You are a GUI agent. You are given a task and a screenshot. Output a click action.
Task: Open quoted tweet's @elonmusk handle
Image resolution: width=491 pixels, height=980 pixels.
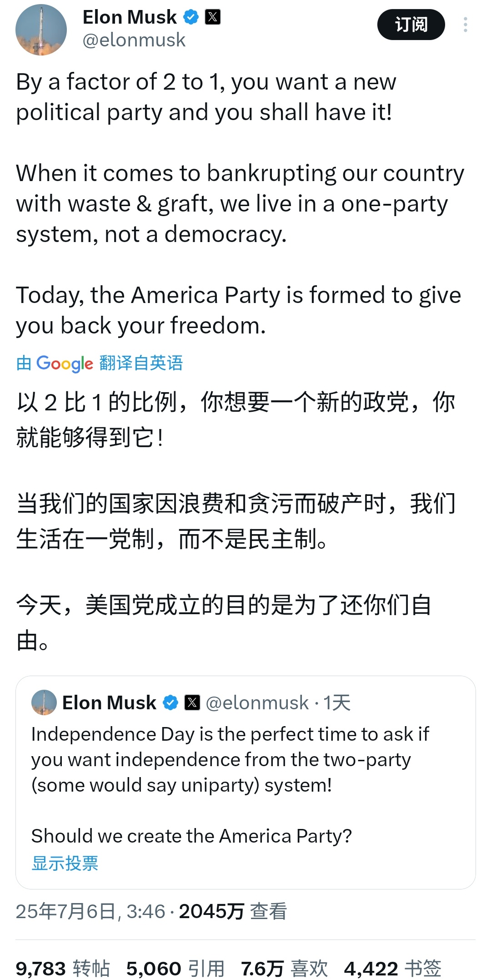pos(257,703)
